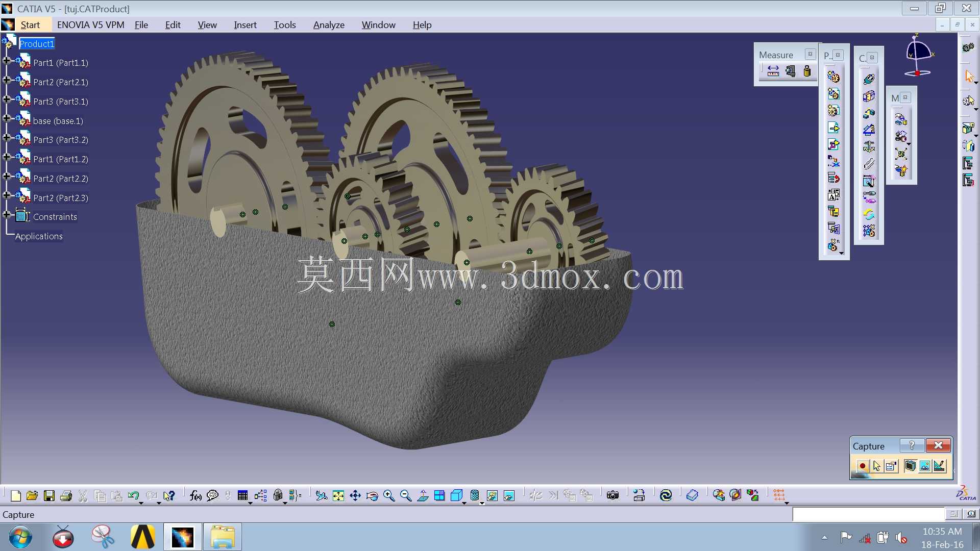Apply an Offset Constraint
Image resolution: width=980 pixels, height=551 pixels.
[x=869, y=113]
